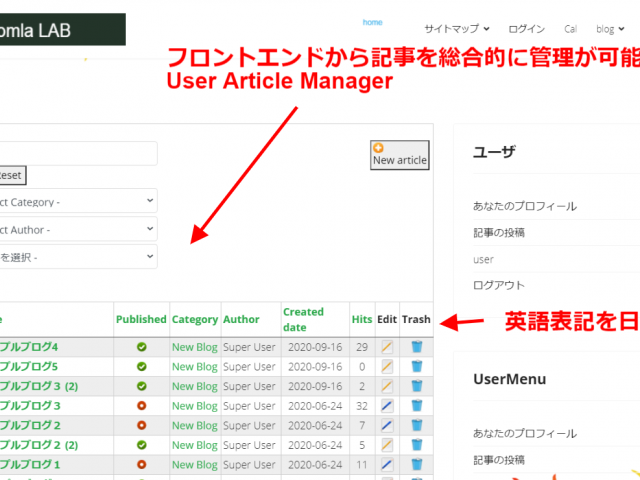Click hits value 32 in ブログ3 row
This screenshot has height=480, width=640.
click(362, 406)
